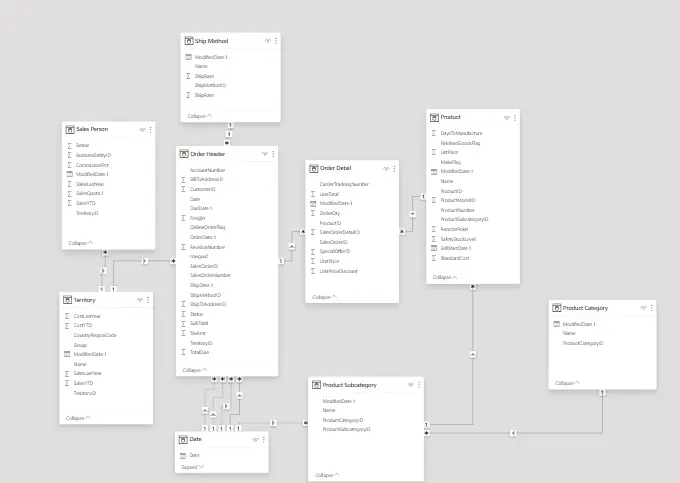Select FinishedGoodsFlag field in Product table
The height and width of the screenshot is (483, 680).
[x=460, y=143]
